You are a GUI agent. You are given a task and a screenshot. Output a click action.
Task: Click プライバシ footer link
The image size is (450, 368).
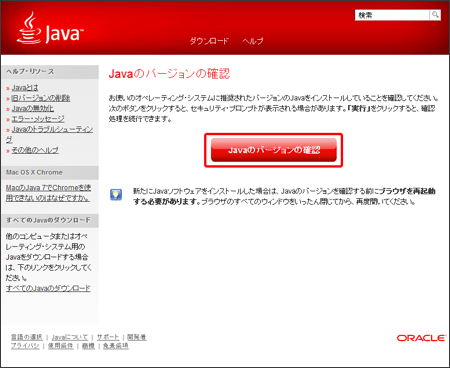click(x=25, y=346)
